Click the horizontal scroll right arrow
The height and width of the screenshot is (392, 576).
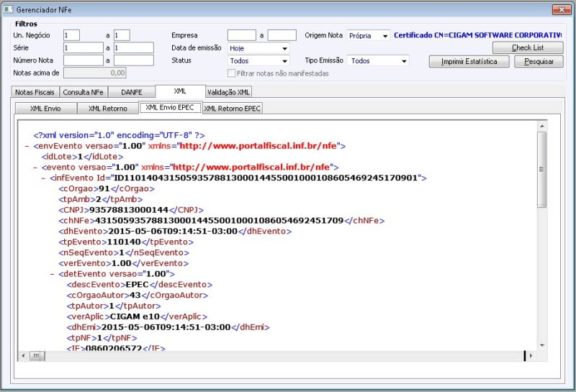[531, 355]
